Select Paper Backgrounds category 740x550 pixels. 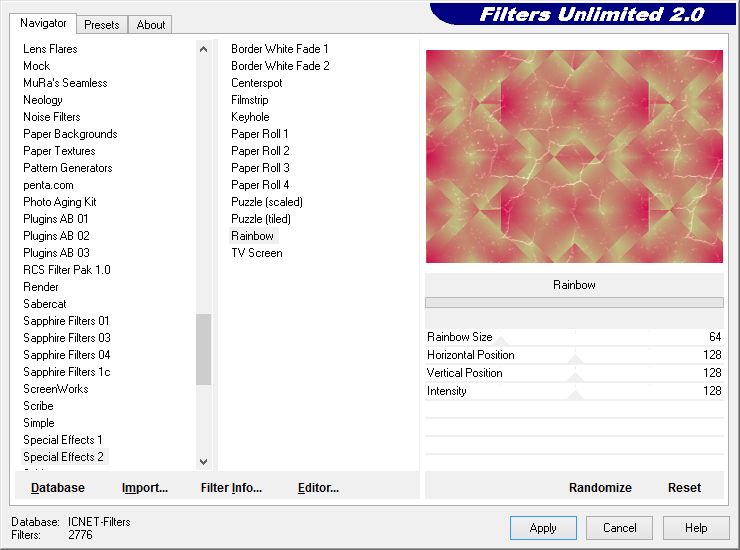click(x=70, y=134)
